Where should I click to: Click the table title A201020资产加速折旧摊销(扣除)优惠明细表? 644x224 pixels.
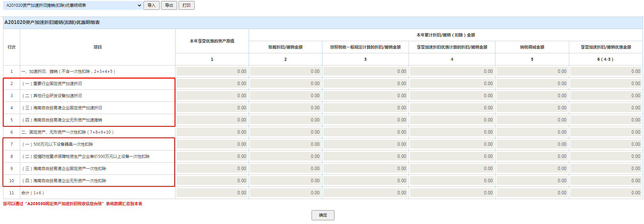(52, 22)
